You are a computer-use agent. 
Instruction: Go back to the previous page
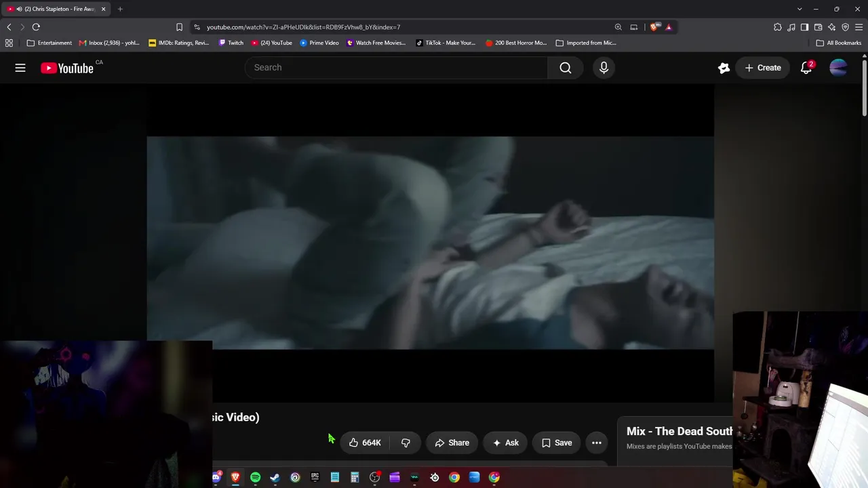point(9,27)
